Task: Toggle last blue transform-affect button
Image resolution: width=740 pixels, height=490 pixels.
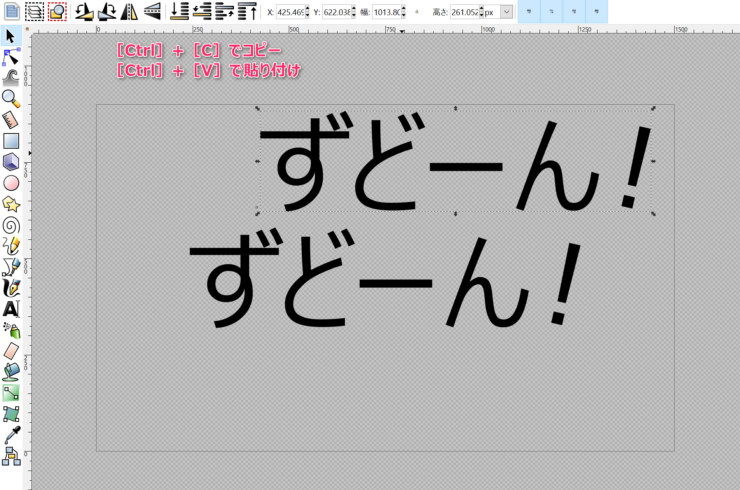Action: point(596,12)
